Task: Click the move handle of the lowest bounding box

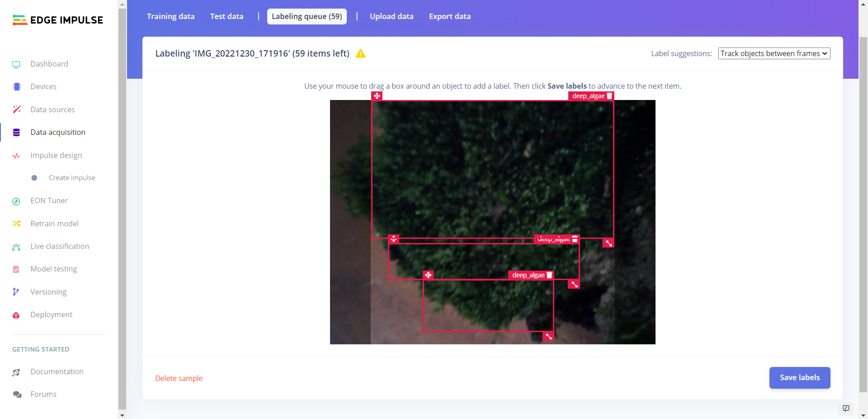Action: pyautogui.click(x=428, y=275)
